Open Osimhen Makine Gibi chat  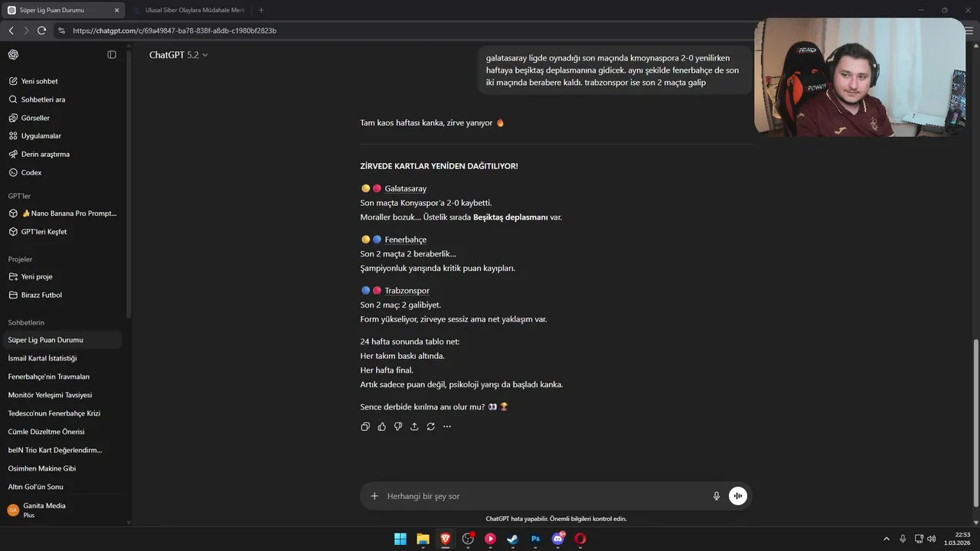[x=61, y=468]
